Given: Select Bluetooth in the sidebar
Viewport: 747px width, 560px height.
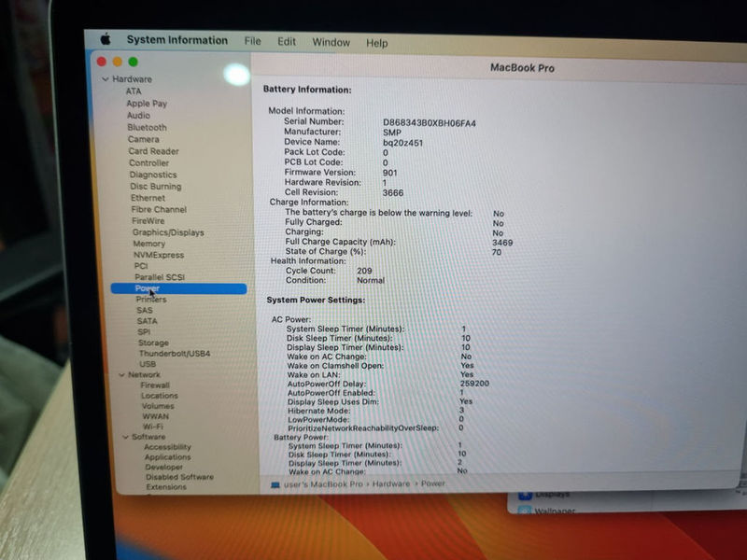Looking at the screenshot, I should click(x=147, y=127).
